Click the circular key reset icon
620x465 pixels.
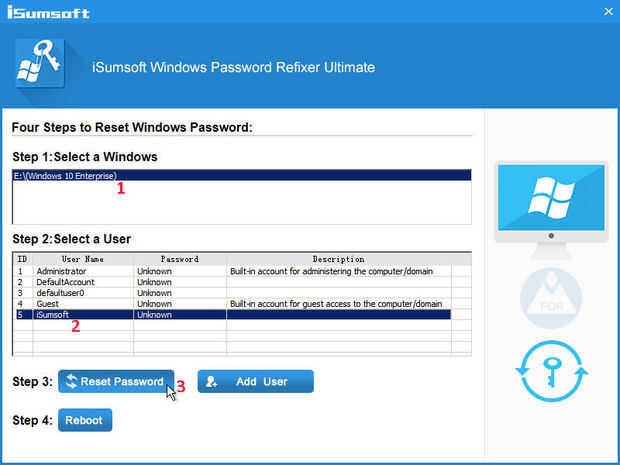point(551,371)
